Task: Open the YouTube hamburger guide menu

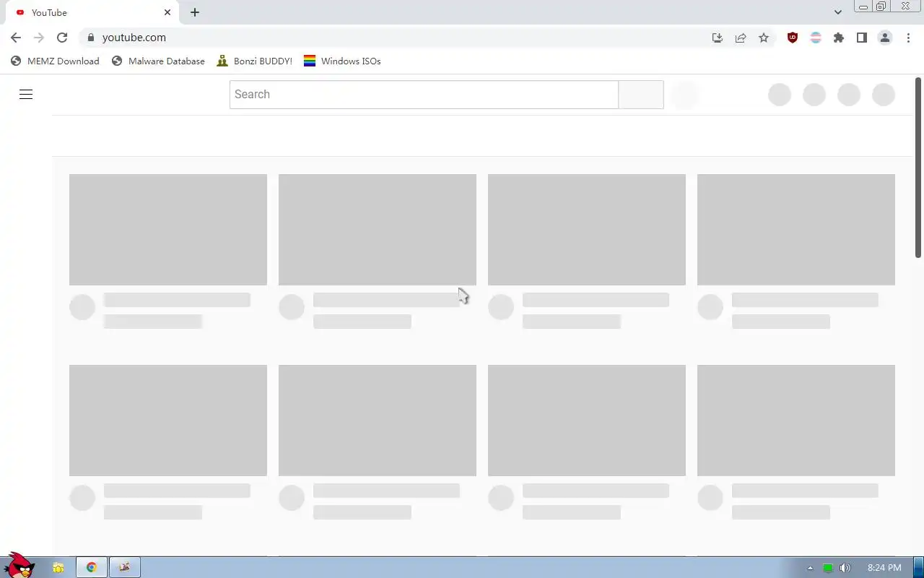Action: click(26, 94)
